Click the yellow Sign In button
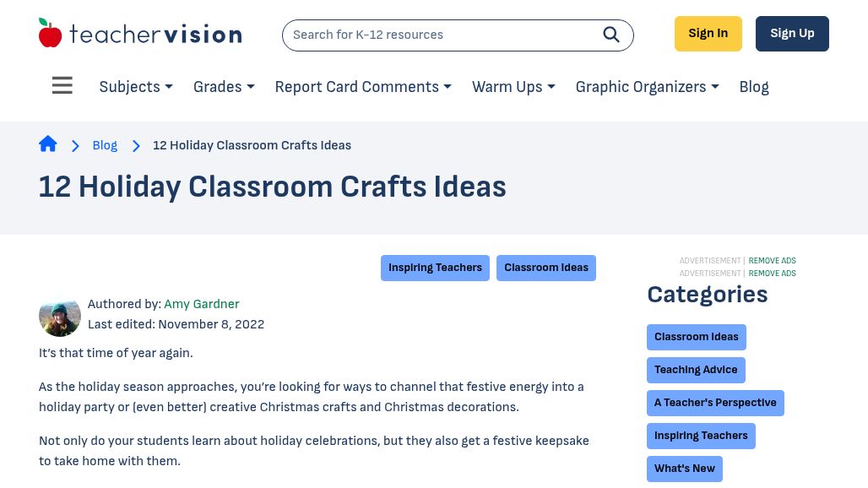The height and width of the screenshot is (488, 868). pos(708,34)
